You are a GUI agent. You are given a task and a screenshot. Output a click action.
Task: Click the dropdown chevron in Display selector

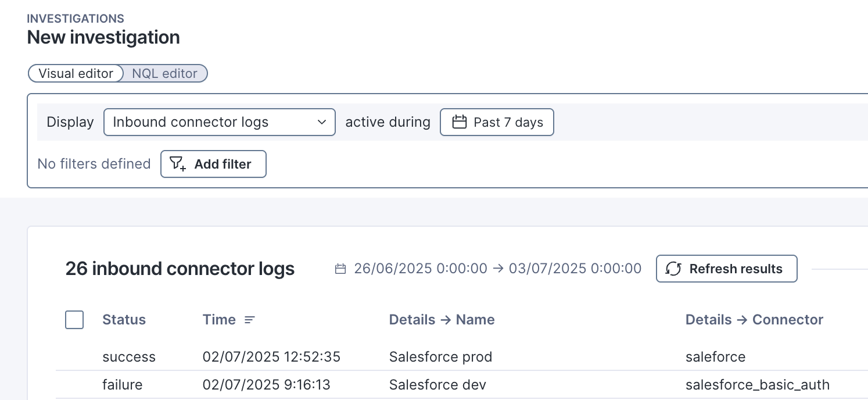[322, 122]
